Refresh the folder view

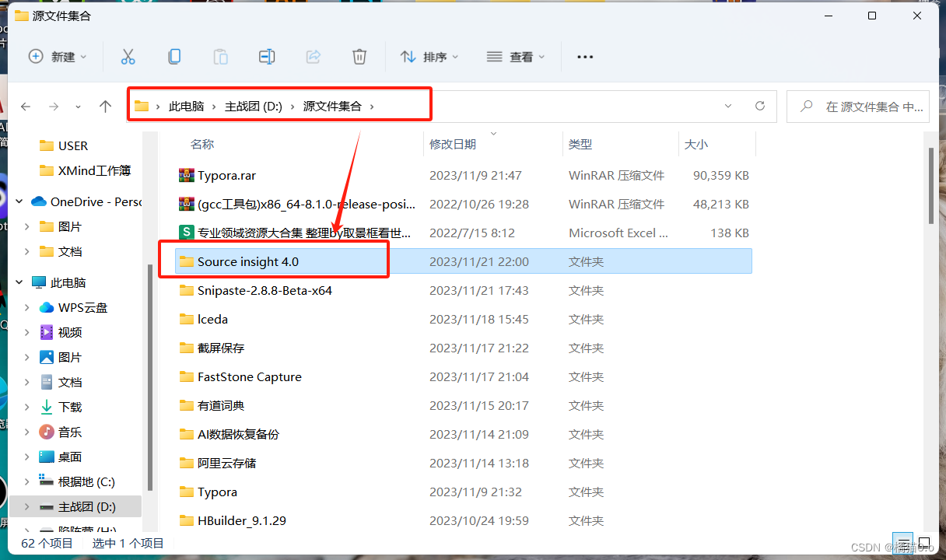click(759, 106)
